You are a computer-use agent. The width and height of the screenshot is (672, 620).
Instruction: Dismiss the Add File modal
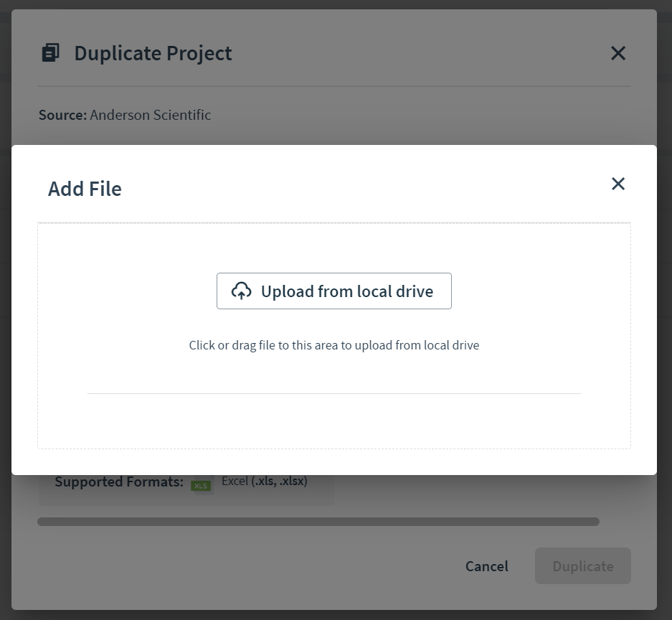tap(617, 184)
